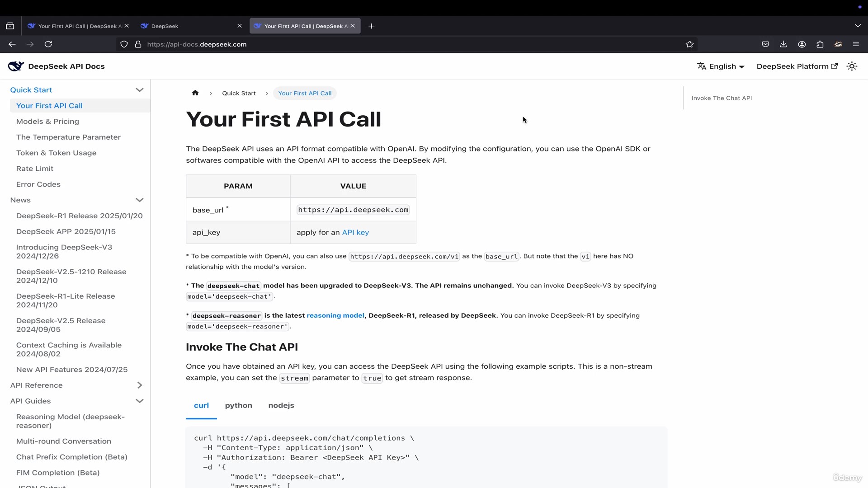This screenshot has width=868, height=488.
Task: Click the tracking protection shield icon
Action: coord(124,44)
